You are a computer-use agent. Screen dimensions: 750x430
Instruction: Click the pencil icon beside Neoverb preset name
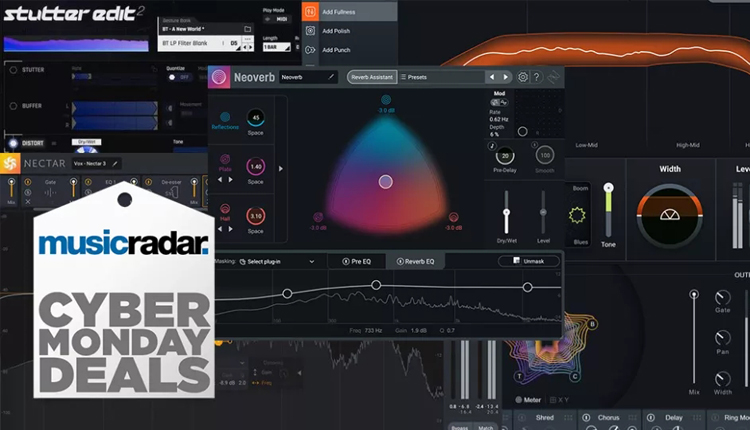[332, 77]
